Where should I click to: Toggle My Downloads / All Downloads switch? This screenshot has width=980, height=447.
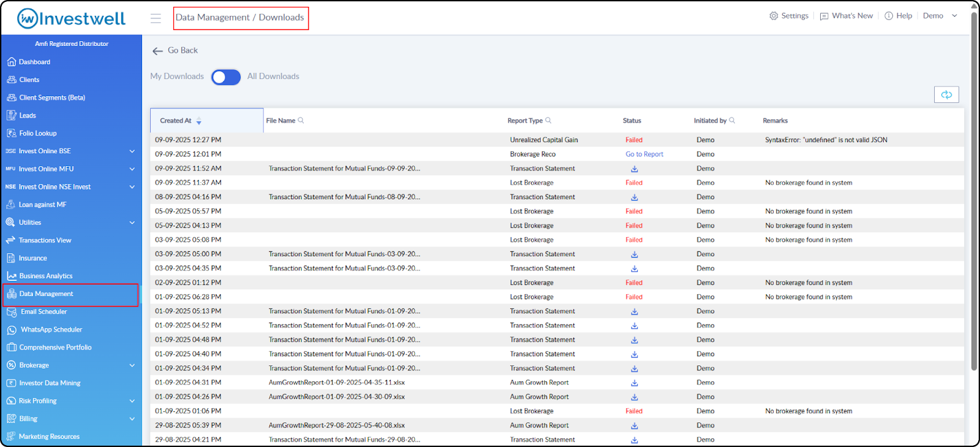coord(226,77)
